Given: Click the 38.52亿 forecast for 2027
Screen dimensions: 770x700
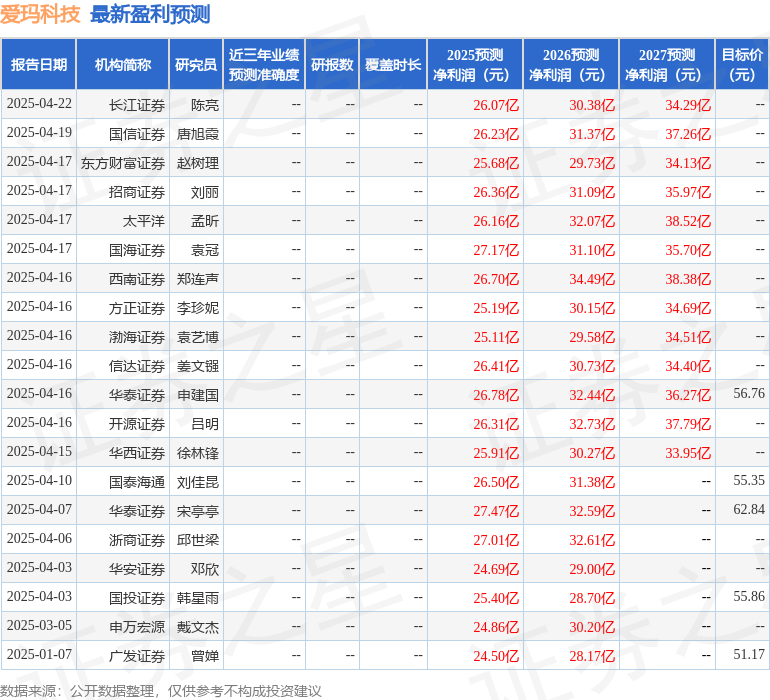Looking at the screenshot, I should coord(688,220).
